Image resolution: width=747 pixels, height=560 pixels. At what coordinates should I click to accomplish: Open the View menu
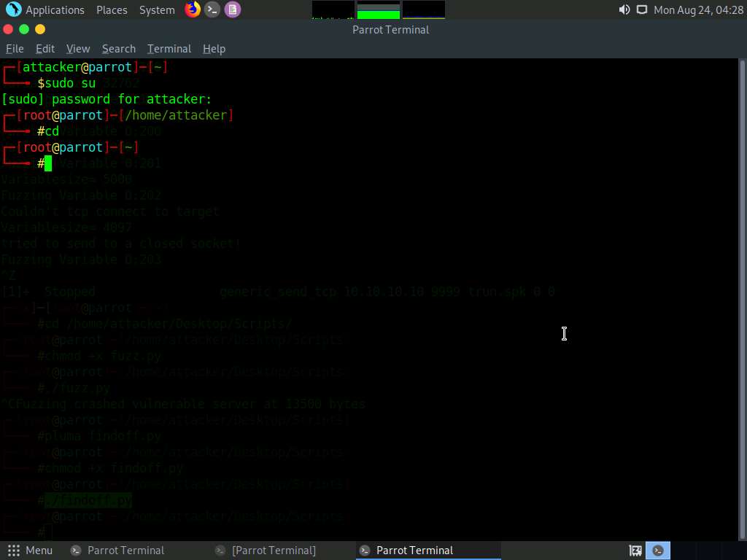[x=78, y=49]
